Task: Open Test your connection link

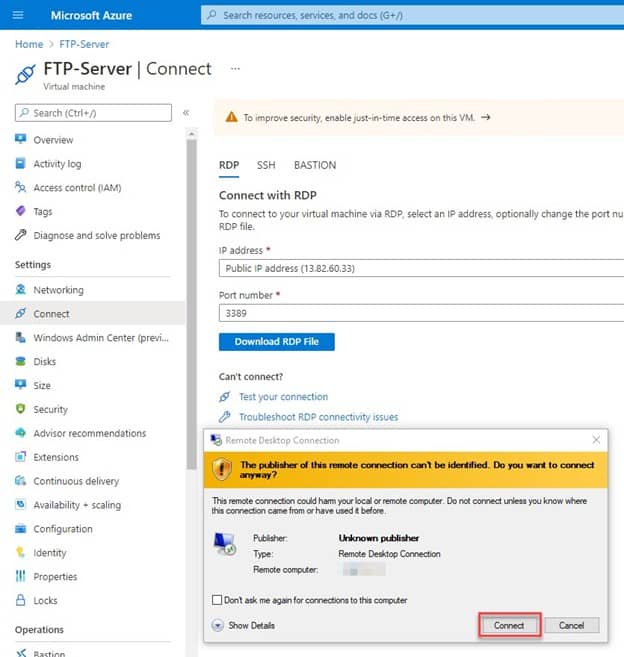Action: (283, 397)
